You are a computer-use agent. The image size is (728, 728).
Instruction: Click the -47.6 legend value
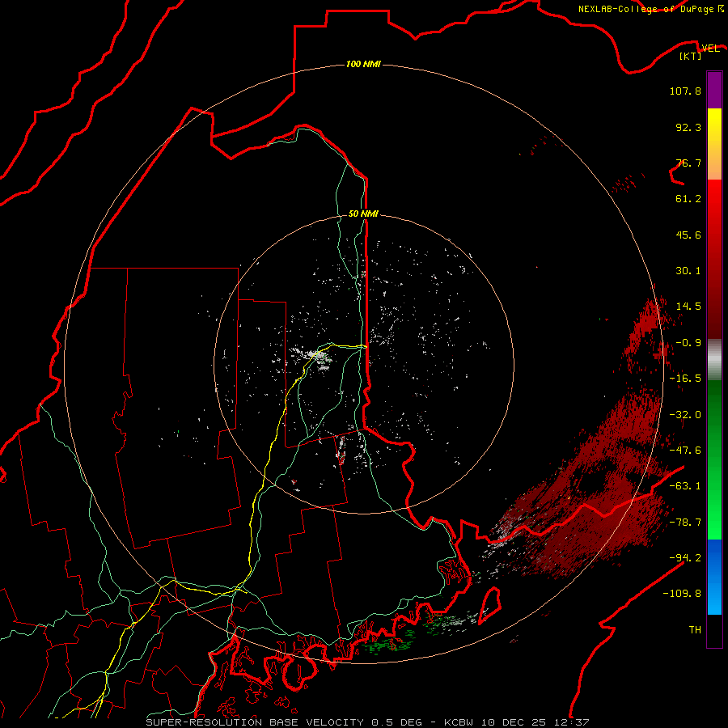pyautogui.click(x=685, y=451)
